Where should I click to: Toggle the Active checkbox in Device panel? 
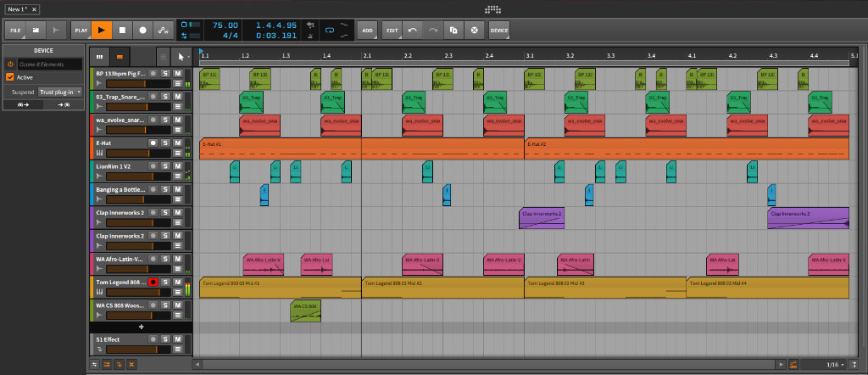9,77
